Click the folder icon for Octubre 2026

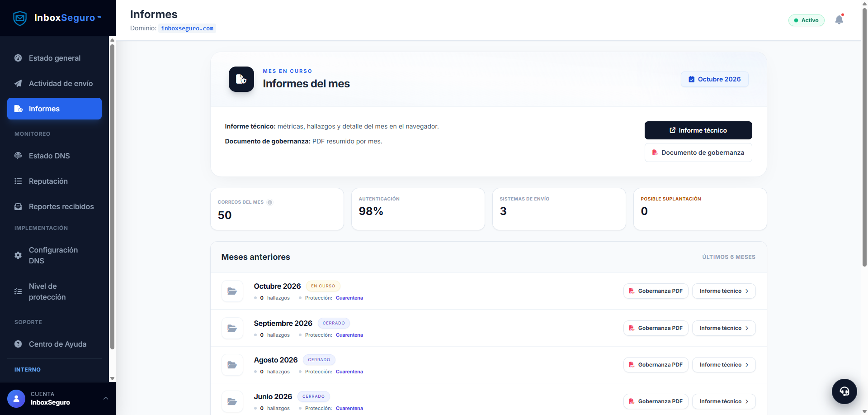[x=232, y=291]
